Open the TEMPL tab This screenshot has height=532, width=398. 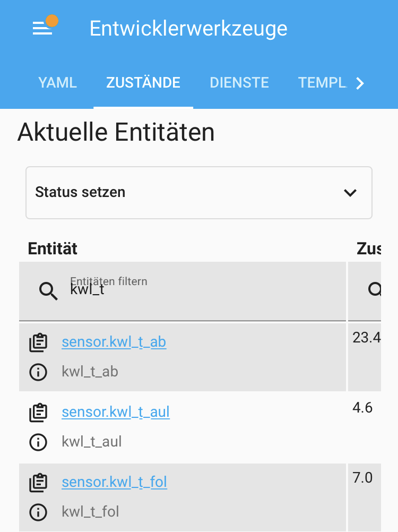point(322,82)
